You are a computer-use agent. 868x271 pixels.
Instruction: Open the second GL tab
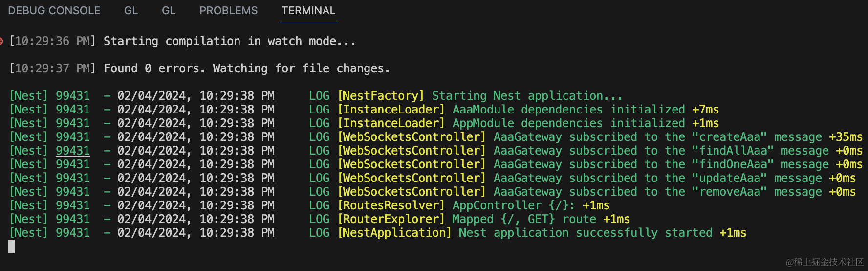[x=169, y=11]
